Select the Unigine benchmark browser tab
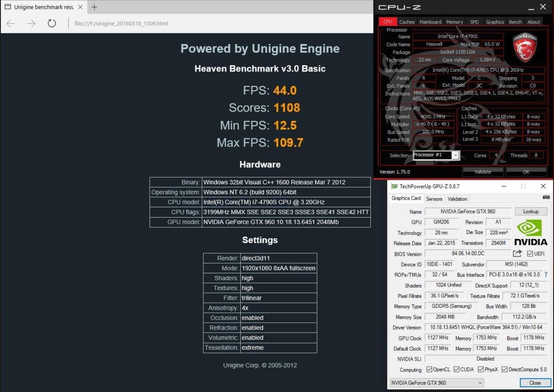The width and height of the screenshot is (554, 392). pos(43,7)
